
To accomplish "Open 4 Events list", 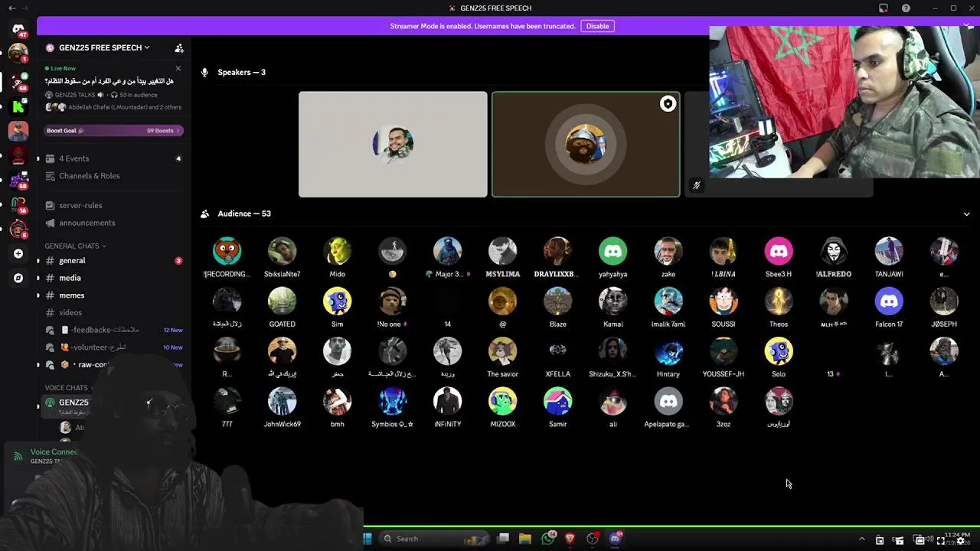I will 113,158.
